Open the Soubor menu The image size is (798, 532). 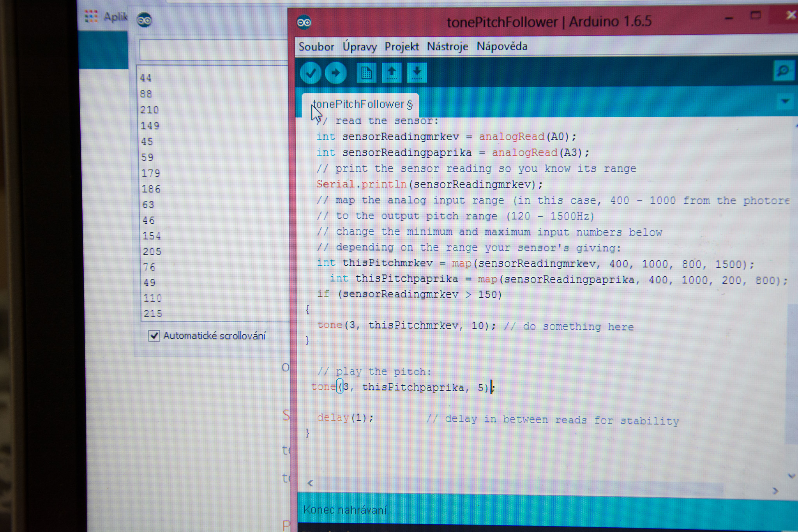[316, 47]
